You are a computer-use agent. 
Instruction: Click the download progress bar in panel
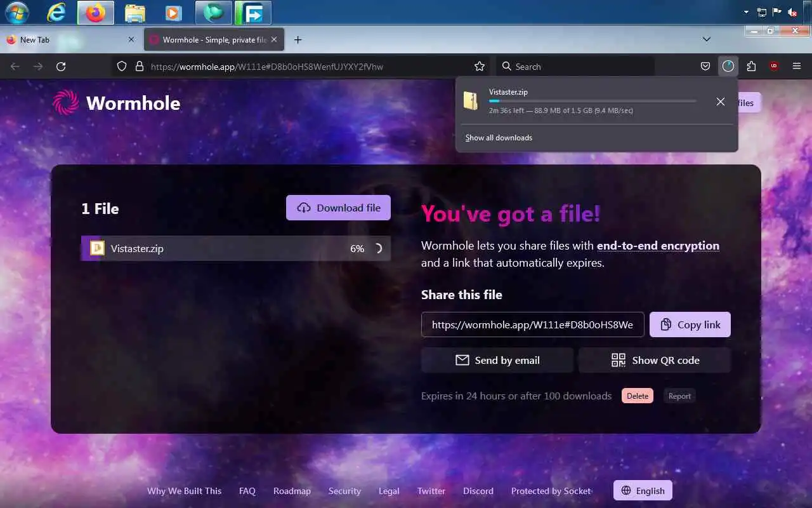593,101
